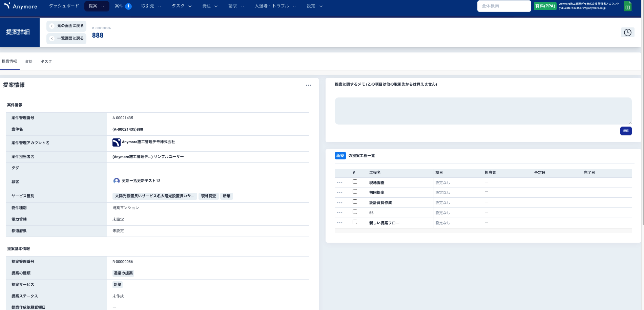
Task: Check the box for 初回提案
Action: click(x=355, y=192)
